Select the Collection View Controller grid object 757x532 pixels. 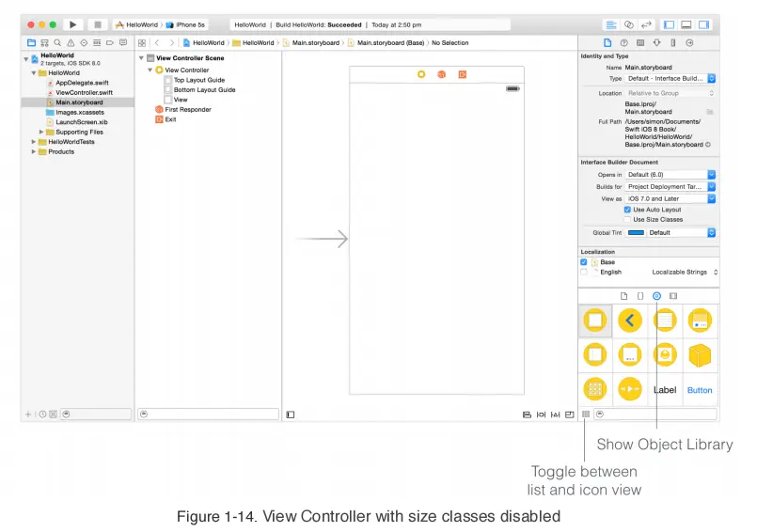(x=594, y=389)
